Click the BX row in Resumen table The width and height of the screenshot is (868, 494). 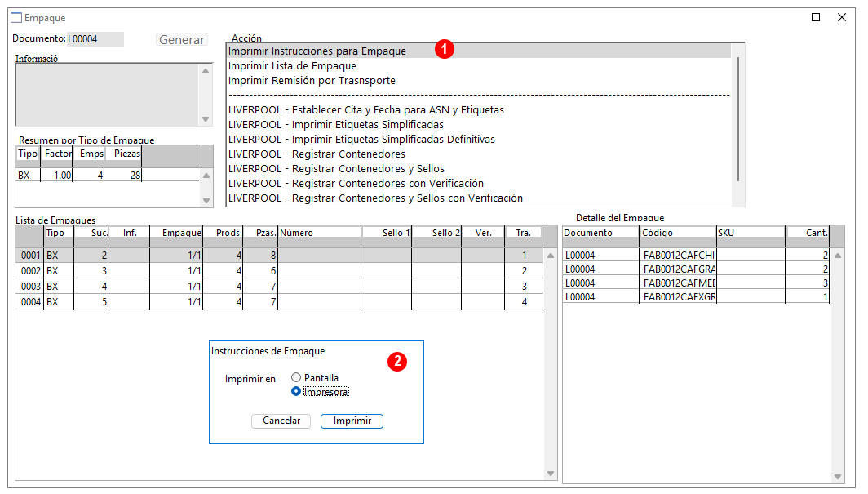(106, 175)
